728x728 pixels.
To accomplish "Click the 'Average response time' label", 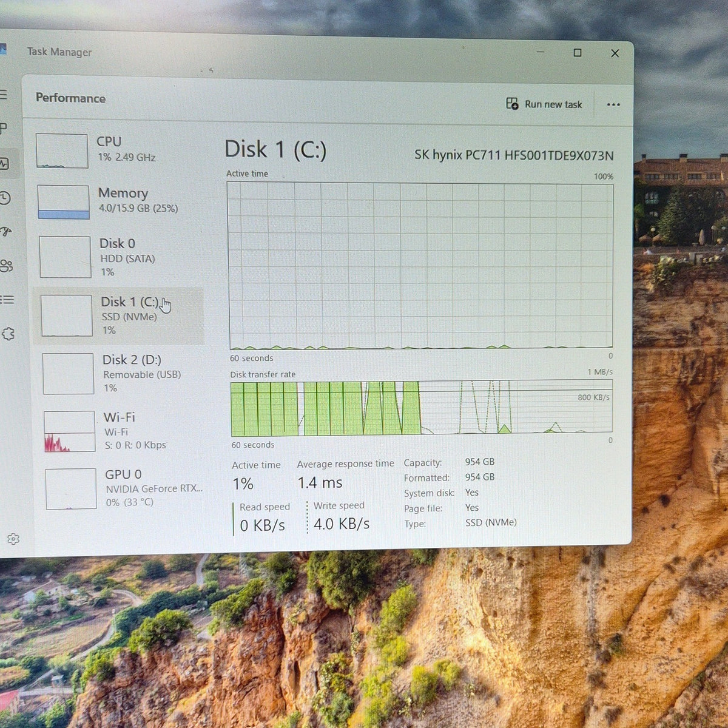I will (345, 464).
